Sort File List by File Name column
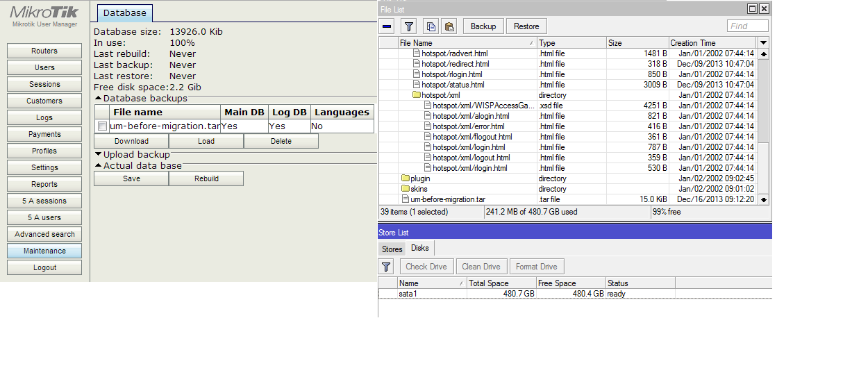 point(467,43)
